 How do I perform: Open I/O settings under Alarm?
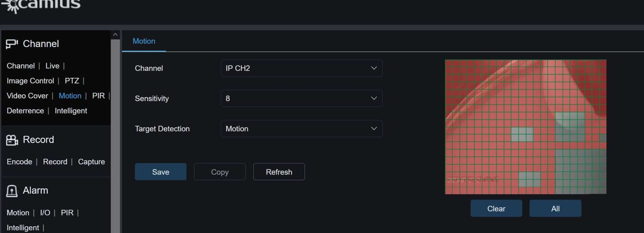point(45,212)
